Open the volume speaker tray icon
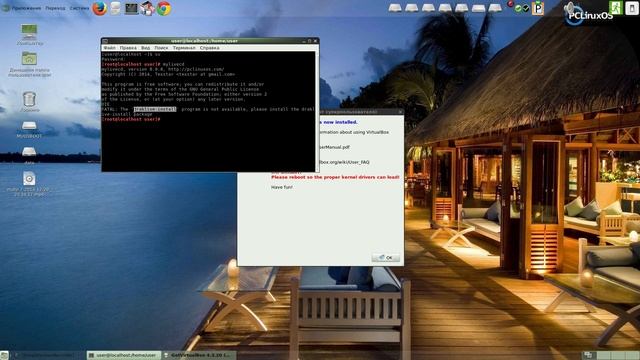640x360 pixels. pos(570,8)
